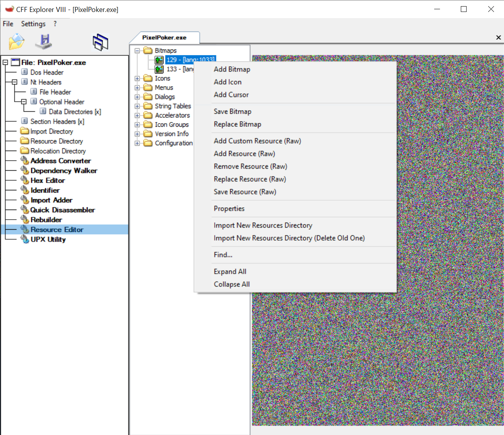Click bitmap 133 resource icon
The image size is (504, 435).
tap(159, 69)
